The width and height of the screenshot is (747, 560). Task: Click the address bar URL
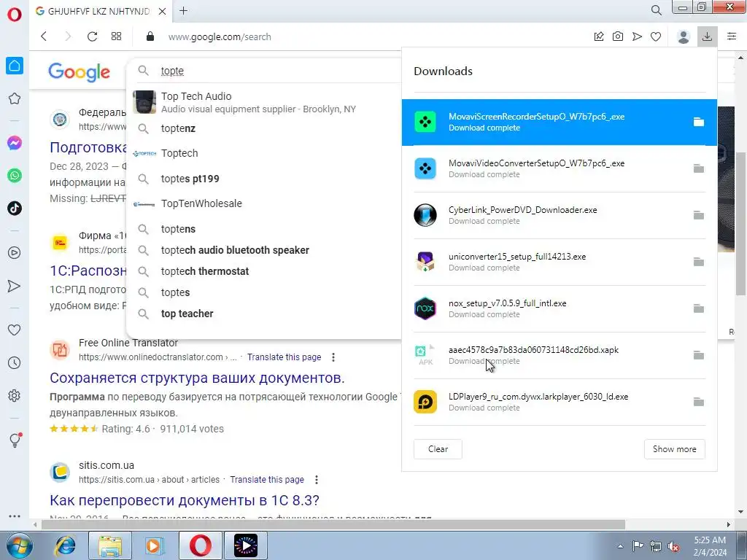(220, 36)
